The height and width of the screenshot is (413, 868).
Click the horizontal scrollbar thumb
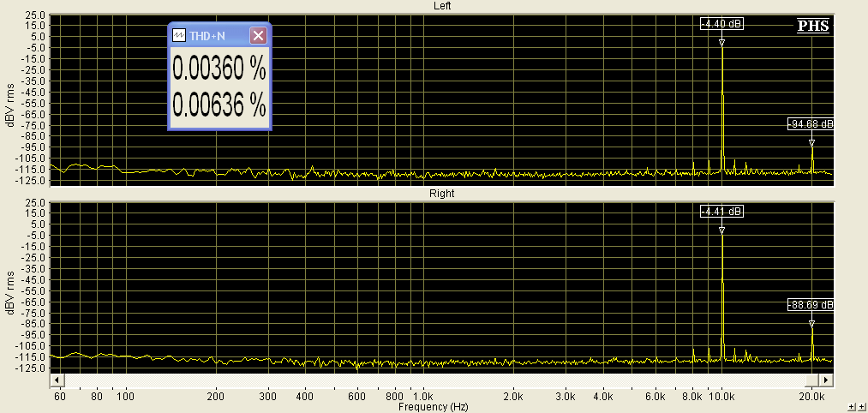point(812,380)
